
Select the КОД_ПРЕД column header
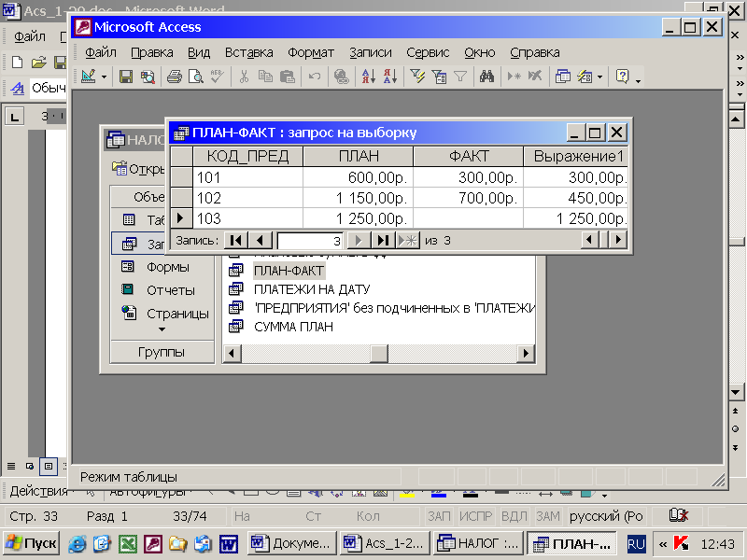click(x=247, y=156)
